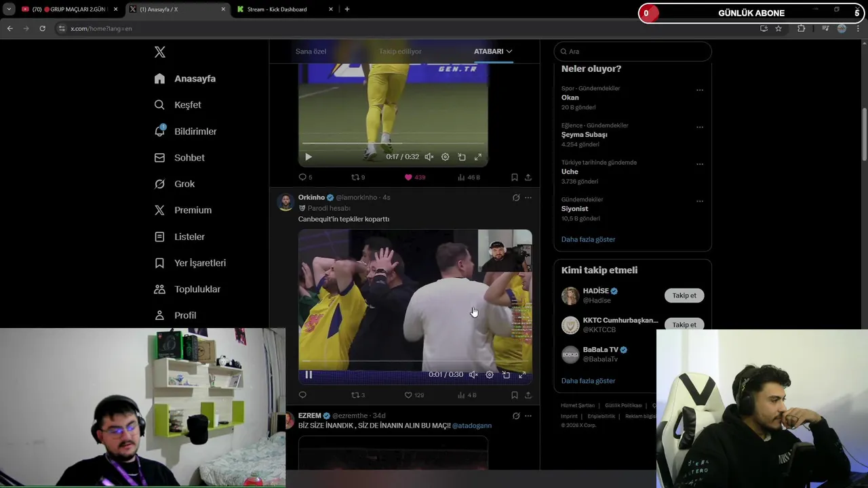Viewport: 868px width, 488px height.
Task: Open the @iamorkinho handle link
Action: pyautogui.click(x=356, y=197)
